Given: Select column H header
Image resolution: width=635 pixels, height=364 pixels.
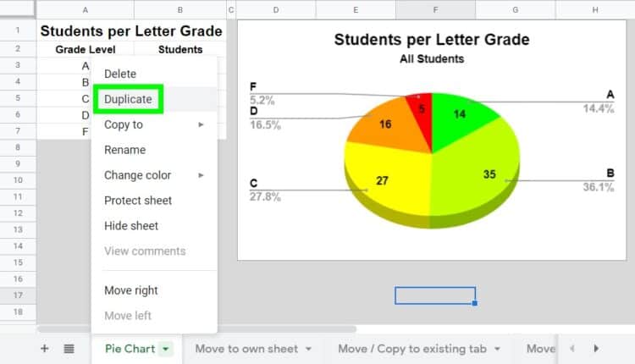Looking at the screenshot, I should [595, 9].
